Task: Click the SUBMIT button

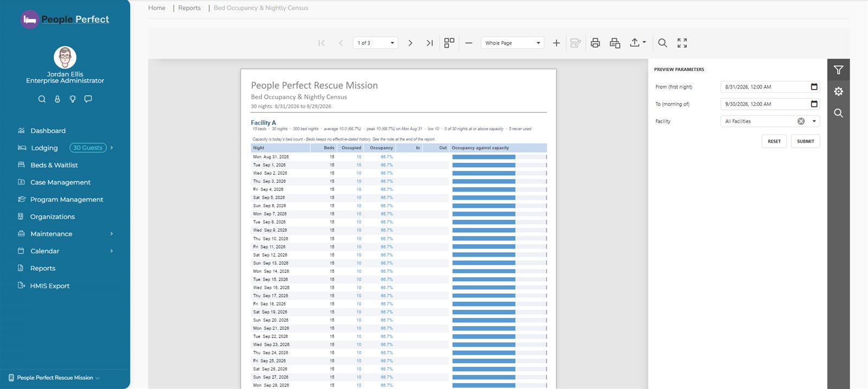Action: point(806,142)
